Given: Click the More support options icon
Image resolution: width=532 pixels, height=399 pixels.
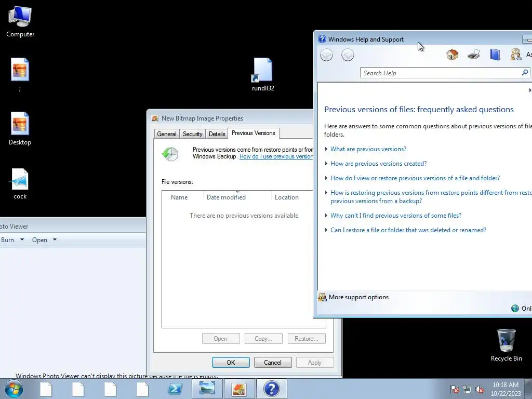Looking at the screenshot, I should point(322,297).
